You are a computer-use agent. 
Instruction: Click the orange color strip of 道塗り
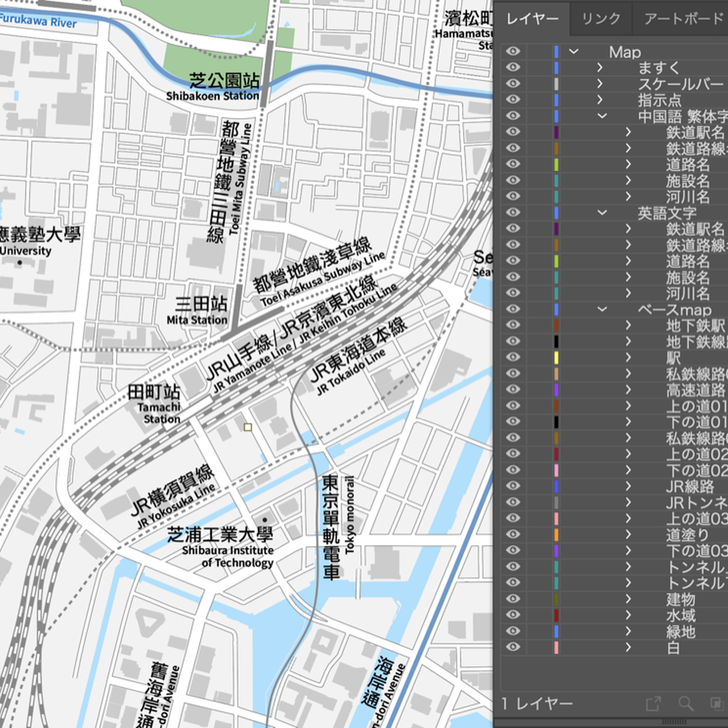tap(556, 534)
